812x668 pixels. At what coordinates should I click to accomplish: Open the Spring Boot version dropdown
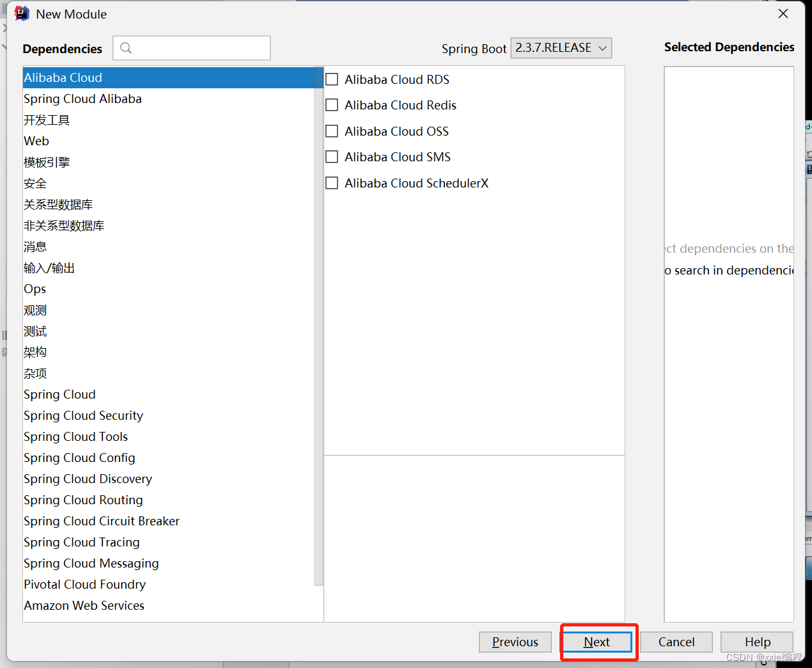click(561, 48)
